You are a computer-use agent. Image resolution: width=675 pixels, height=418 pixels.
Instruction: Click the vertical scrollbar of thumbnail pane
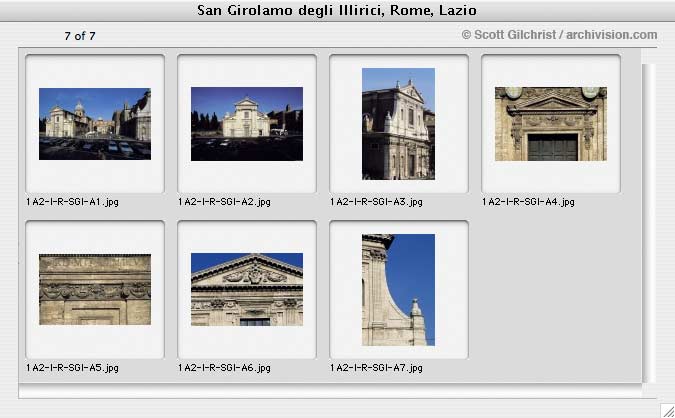click(x=648, y=223)
